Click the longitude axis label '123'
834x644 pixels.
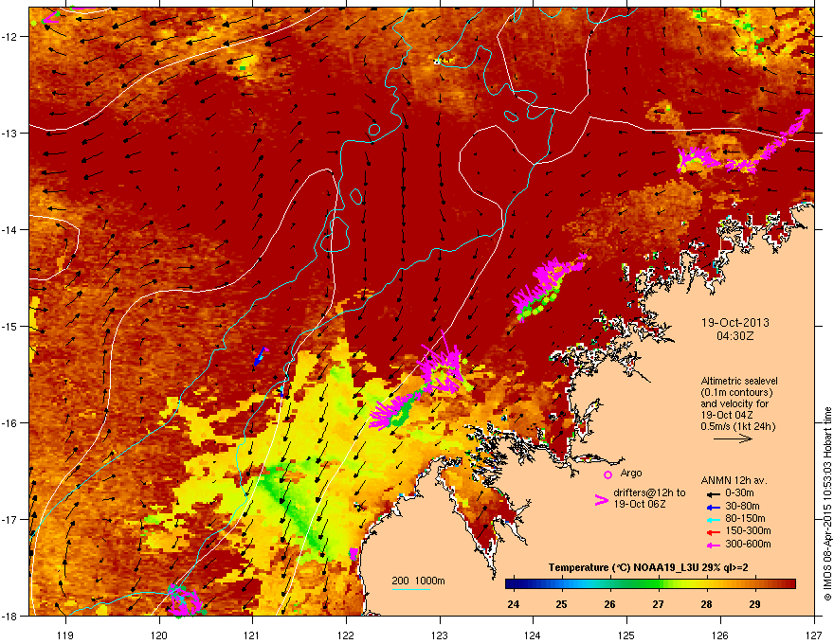[x=440, y=635]
